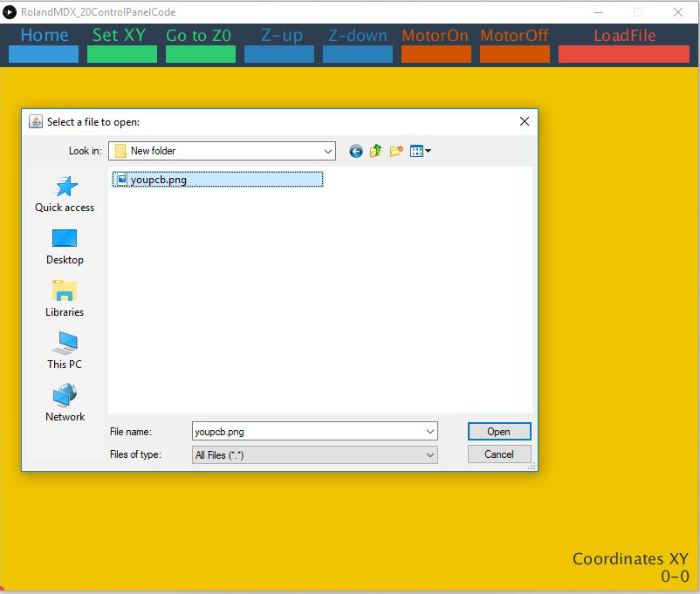Browse This PC in the sidebar
Image resolution: width=700 pixels, height=594 pixels.
click(65, 351)
